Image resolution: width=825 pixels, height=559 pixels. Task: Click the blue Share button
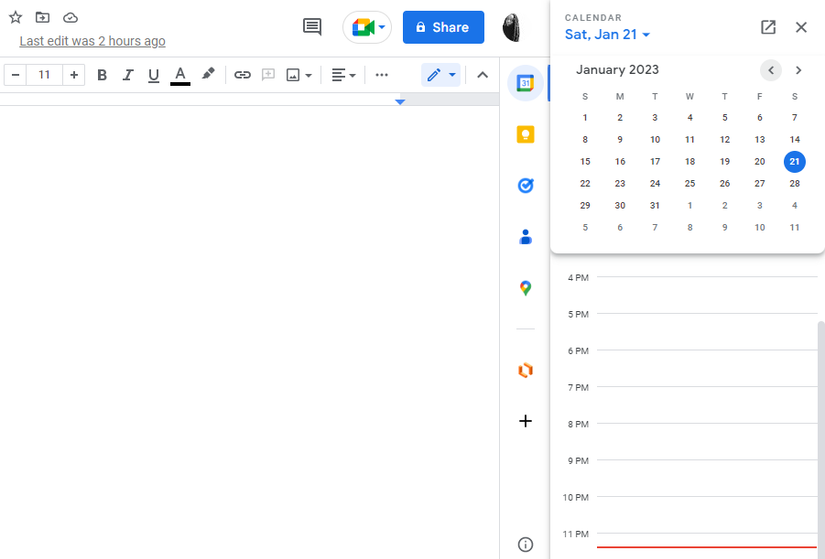click(443, 27)
